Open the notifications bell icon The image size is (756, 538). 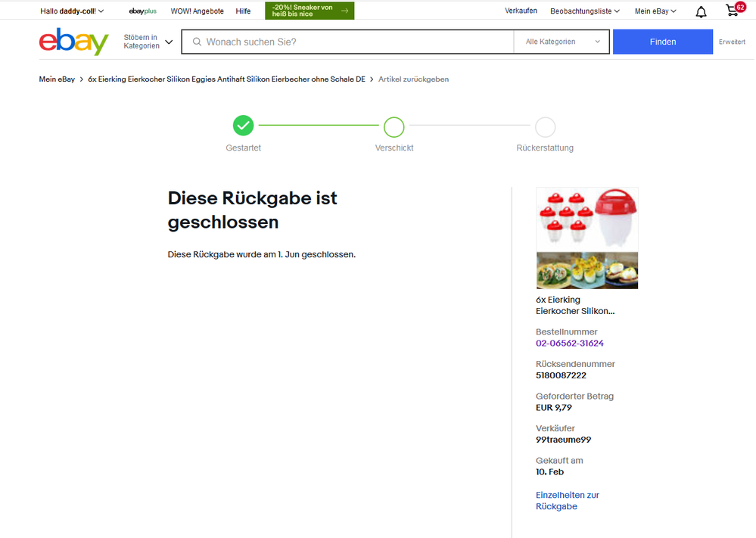tap(701, 11)
